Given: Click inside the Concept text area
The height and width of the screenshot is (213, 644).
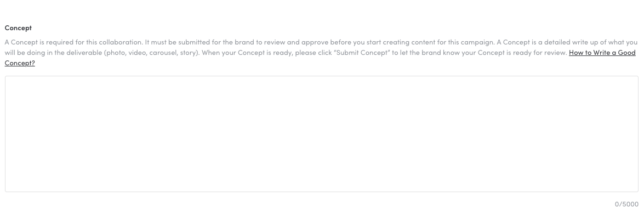Looking at the screenshot, I should tap(322, 133).
